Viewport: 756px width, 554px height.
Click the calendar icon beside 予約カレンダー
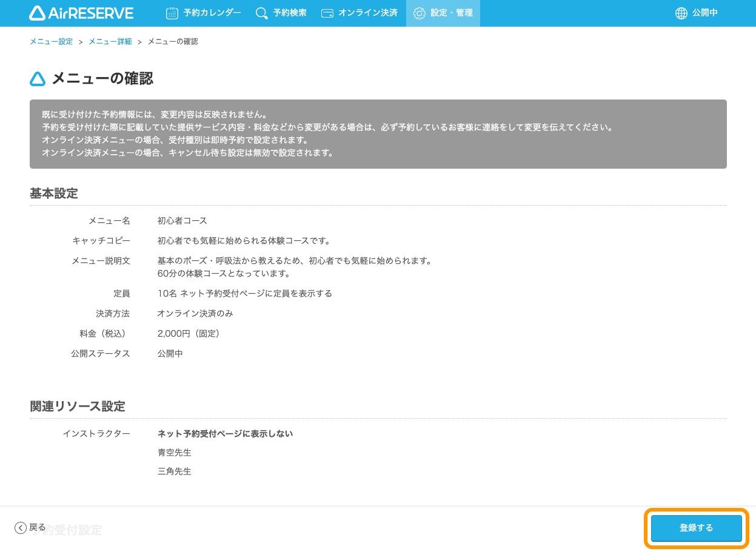tap(171, 12)
